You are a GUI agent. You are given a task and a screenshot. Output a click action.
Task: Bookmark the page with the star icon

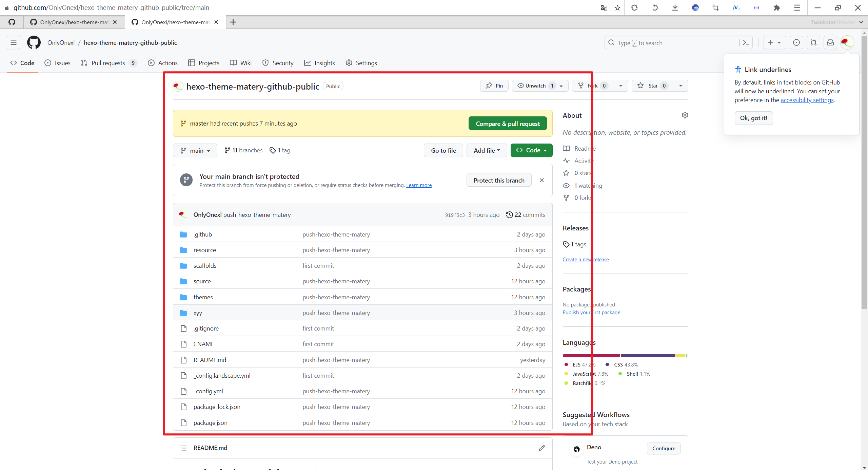pyautogui.click(x=617, y=7)
